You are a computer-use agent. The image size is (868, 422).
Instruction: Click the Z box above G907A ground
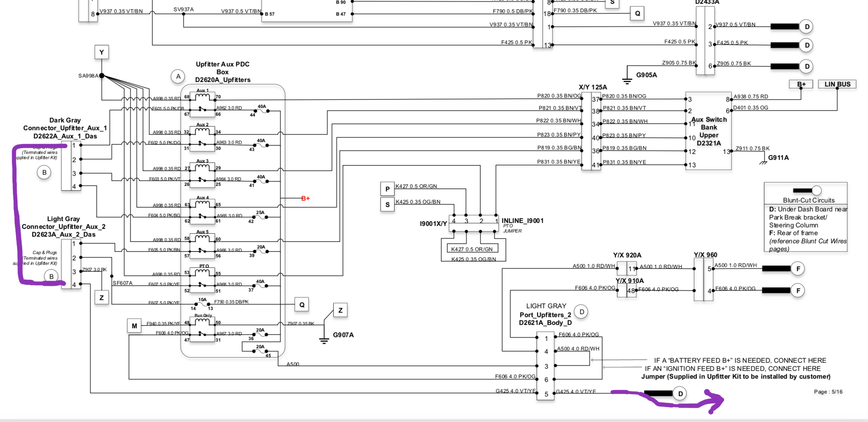click(341, 310)
